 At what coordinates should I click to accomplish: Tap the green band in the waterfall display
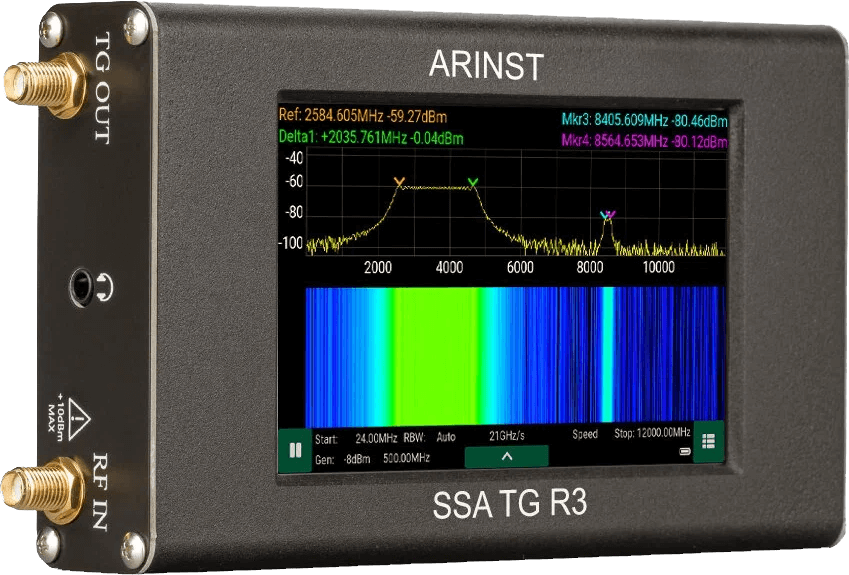tap(436, 355)
